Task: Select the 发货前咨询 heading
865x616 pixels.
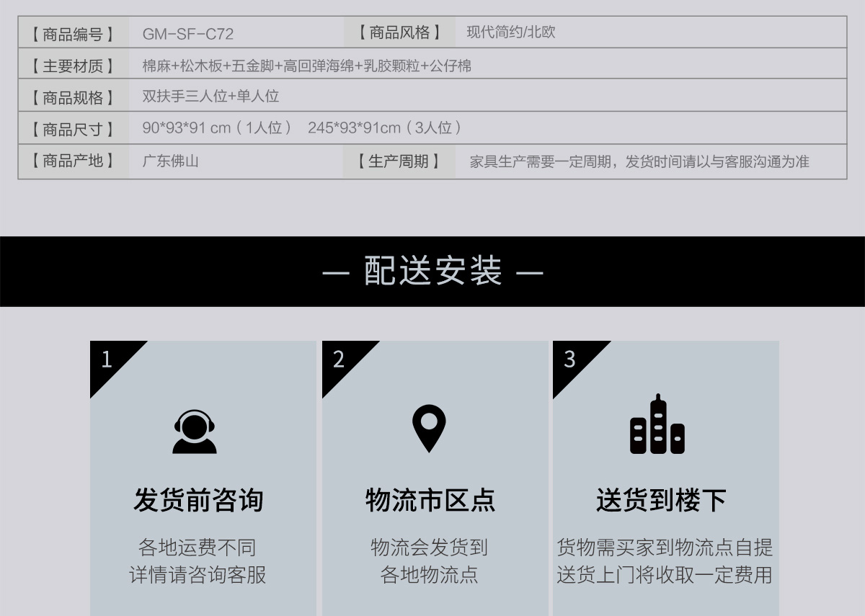Action: coord(198,500)
